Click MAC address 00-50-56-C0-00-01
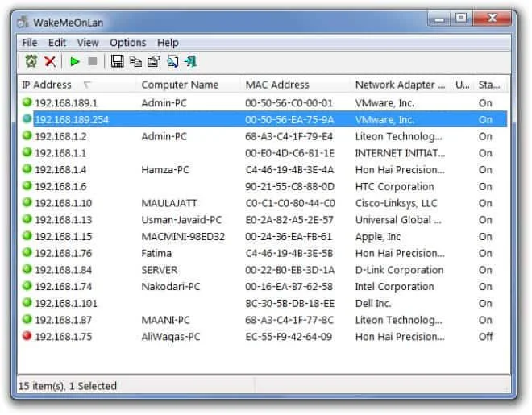 289,103
